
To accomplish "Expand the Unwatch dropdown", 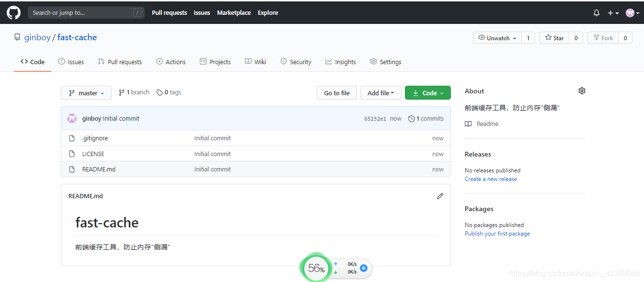I will [497, 38].
